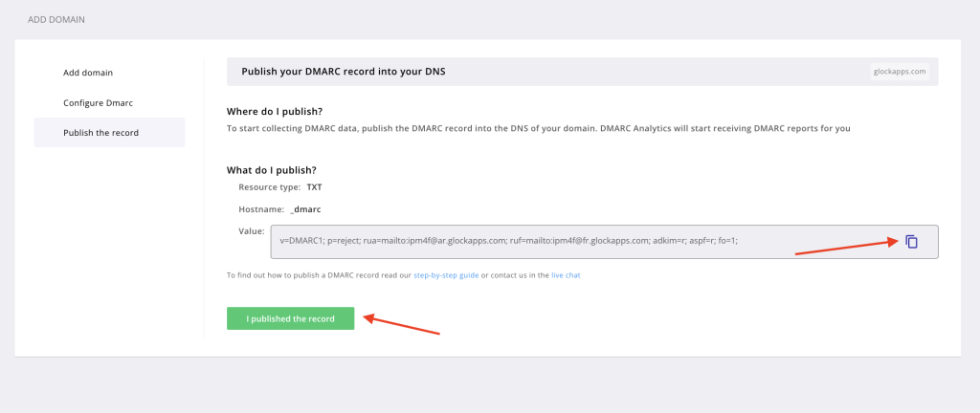Click the 'Value:' label
Screen dimensions: 980x413
click(x=251, y=230)
